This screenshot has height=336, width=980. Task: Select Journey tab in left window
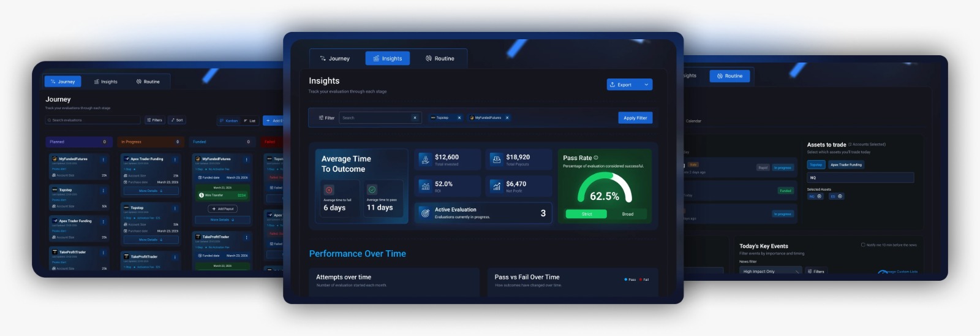point(62,82)
